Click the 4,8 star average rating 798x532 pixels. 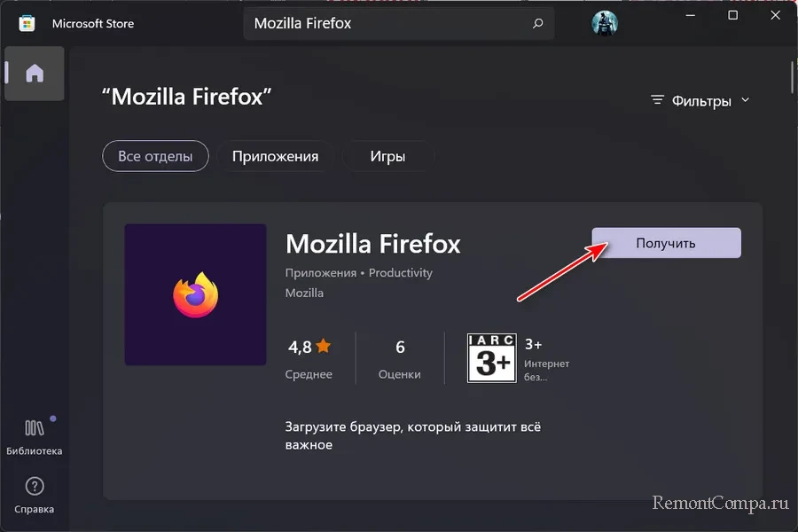pyautogui.click(x=309, y=345)
